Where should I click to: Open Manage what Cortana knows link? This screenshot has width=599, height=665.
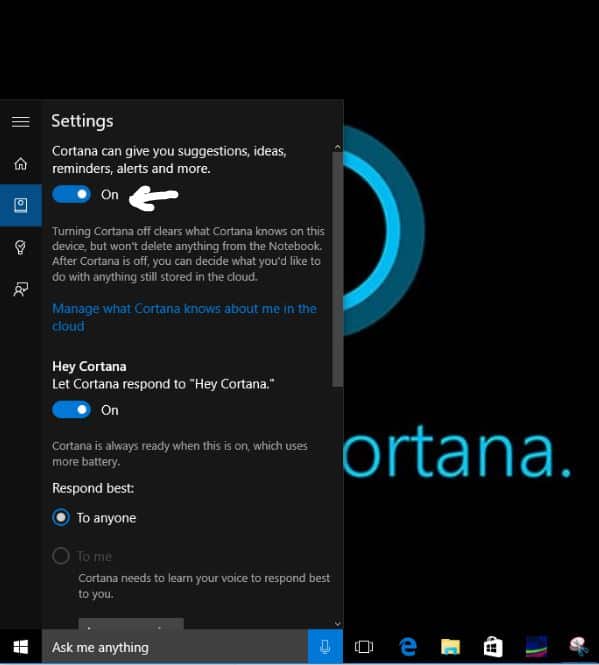pos(185,317)
